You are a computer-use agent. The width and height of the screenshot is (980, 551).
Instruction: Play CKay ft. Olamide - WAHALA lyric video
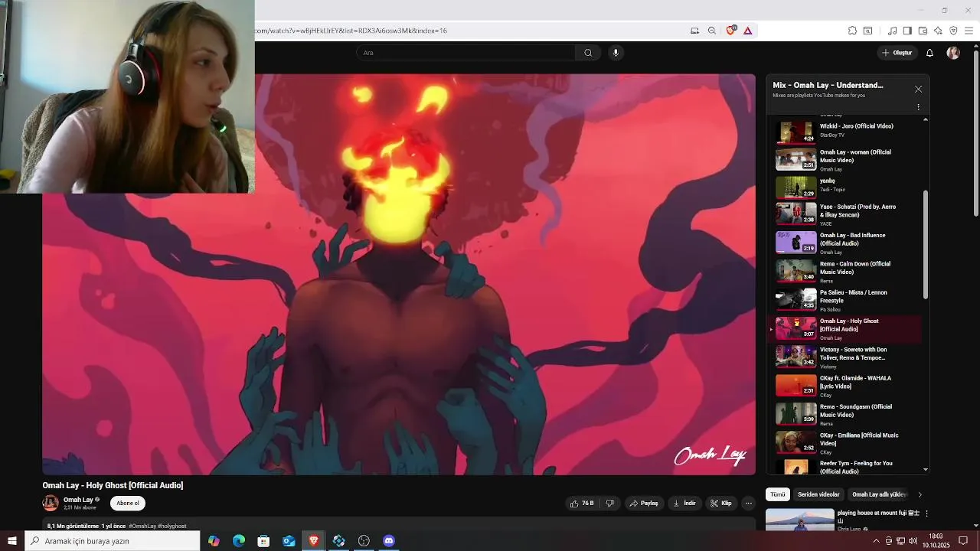(847, 386)
